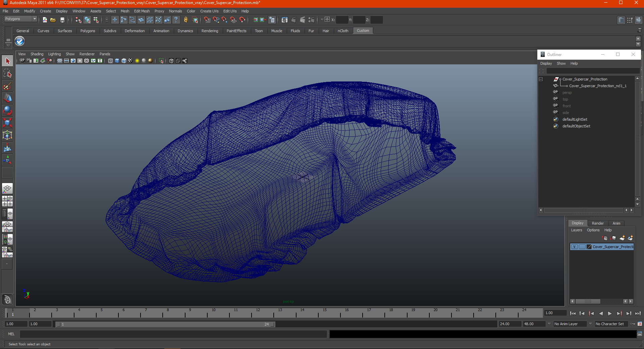Move selected layer up icon
The width and height of the screenshot is (644, 349).
605,238
